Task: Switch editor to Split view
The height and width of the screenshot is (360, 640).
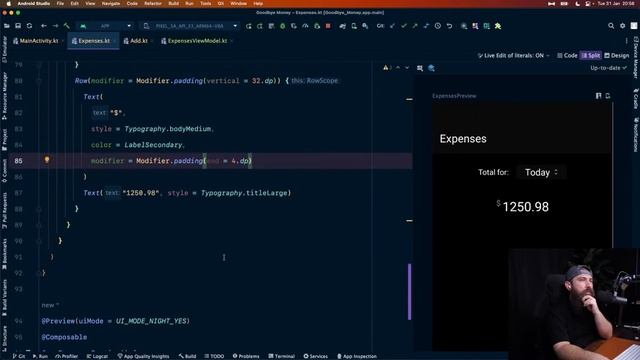Action: pyautogui.click(x=591, y=56)
